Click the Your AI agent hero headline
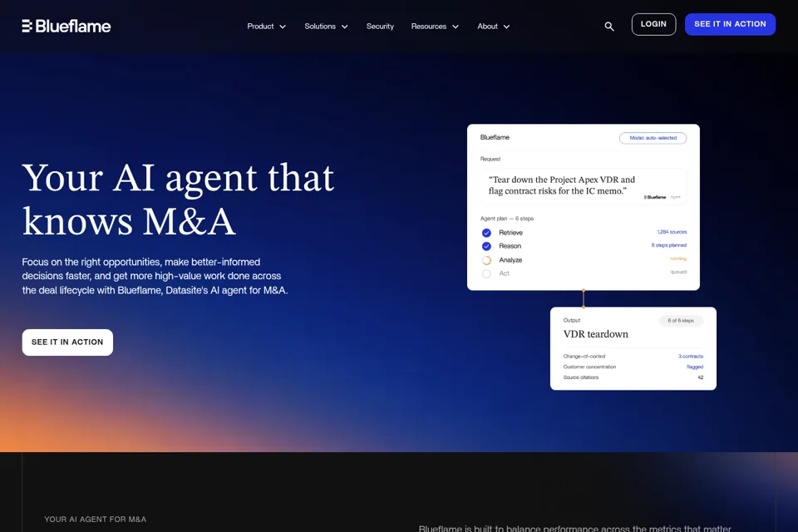The image size is (798, 532). pos(178,199)
